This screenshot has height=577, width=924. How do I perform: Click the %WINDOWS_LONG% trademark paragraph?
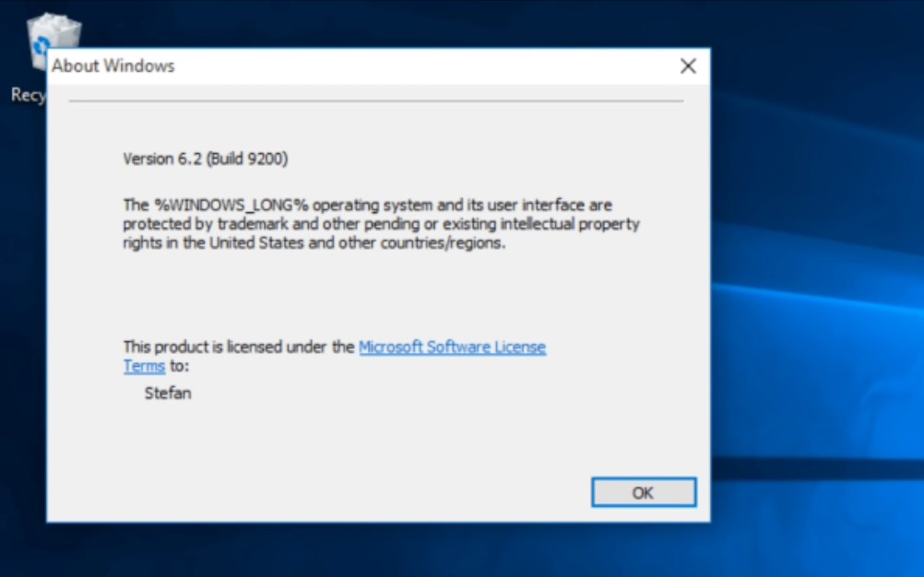coord(381,224)
